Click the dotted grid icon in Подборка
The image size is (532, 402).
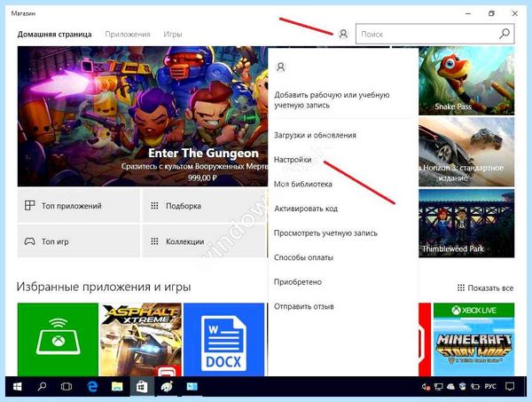pos(154,205)
